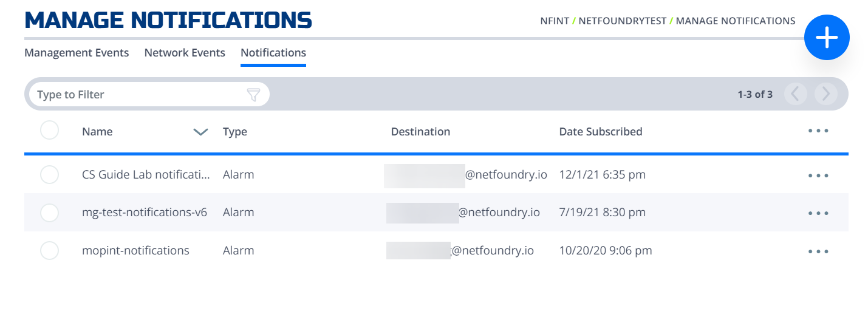Toggle select-all checkbox in table header
This screenshot has width=868, height=314.
[49, 131]
